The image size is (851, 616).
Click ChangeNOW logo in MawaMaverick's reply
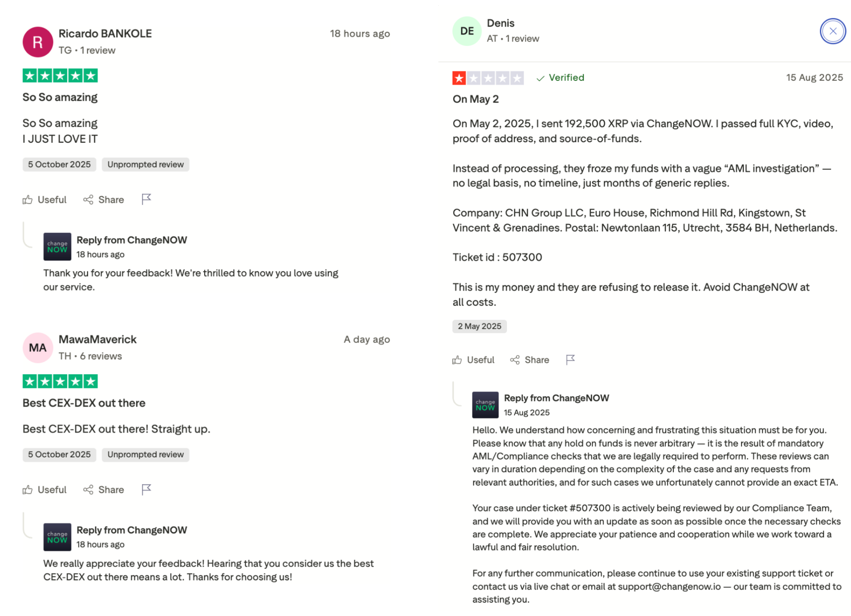[57, 537]
